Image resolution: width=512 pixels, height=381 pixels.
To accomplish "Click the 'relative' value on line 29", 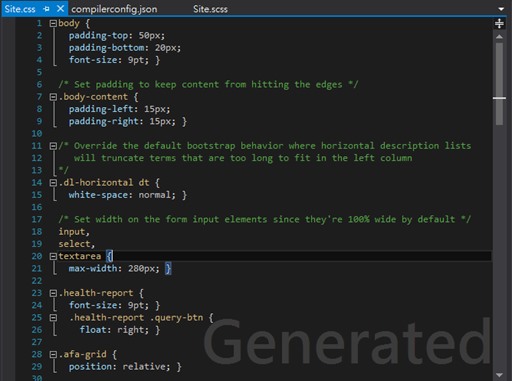I will (144, 367).
